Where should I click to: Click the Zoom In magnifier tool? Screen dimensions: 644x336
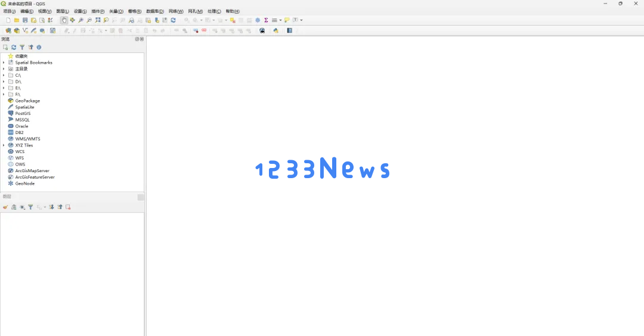(x=81, y=20)
